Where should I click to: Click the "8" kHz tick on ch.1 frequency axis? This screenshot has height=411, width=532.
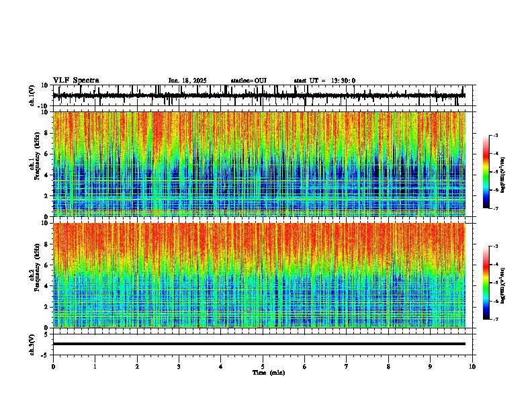click(47, 133)
